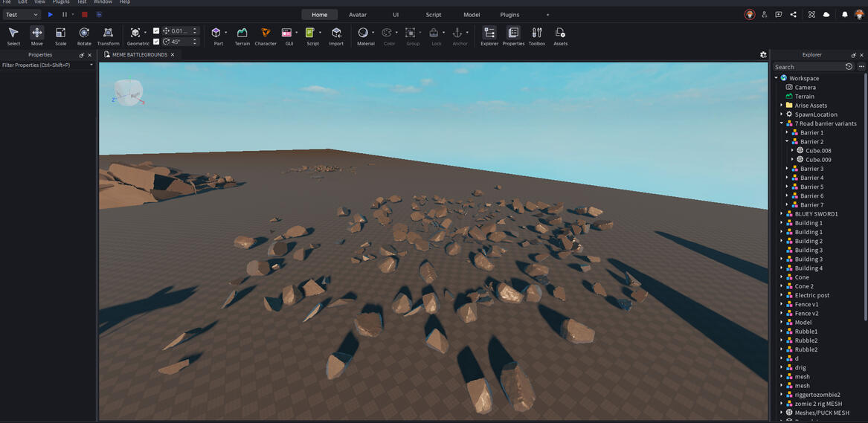Click the view orientation gizmo in viewport
Image resolution: width=868 pixels, height=423 pixels.
tap(129, 93)
